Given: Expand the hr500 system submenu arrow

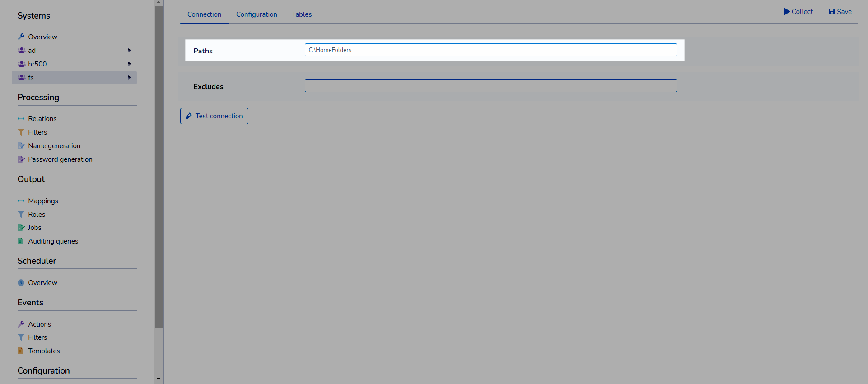Looking at the screenshot, I should pos(130,64).
